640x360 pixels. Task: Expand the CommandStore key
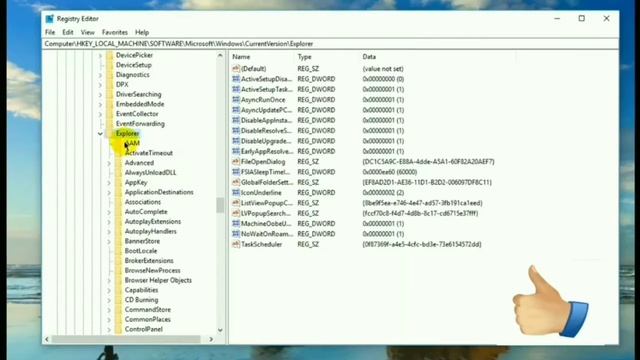(109, 310)
